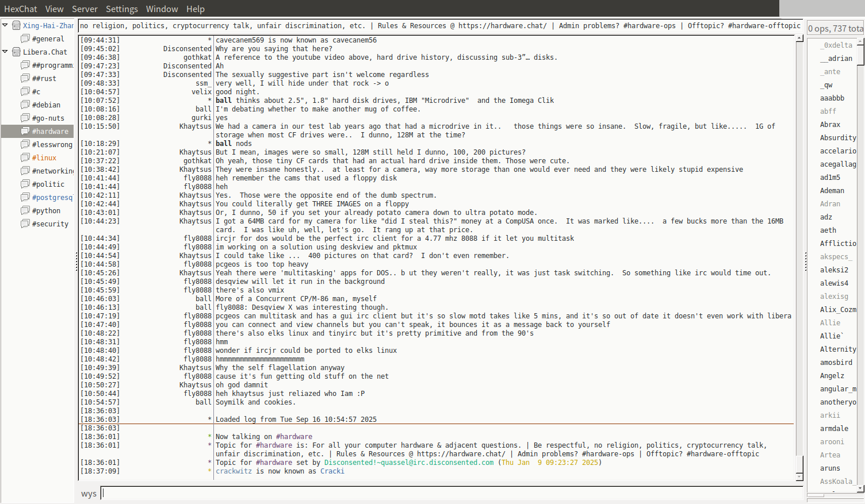
Task: Open the Window menu
Action: click(x=162, y=9)
